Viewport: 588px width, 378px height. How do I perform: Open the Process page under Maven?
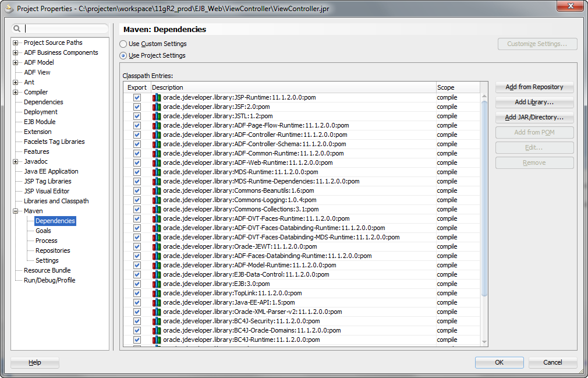click(47, 241)
